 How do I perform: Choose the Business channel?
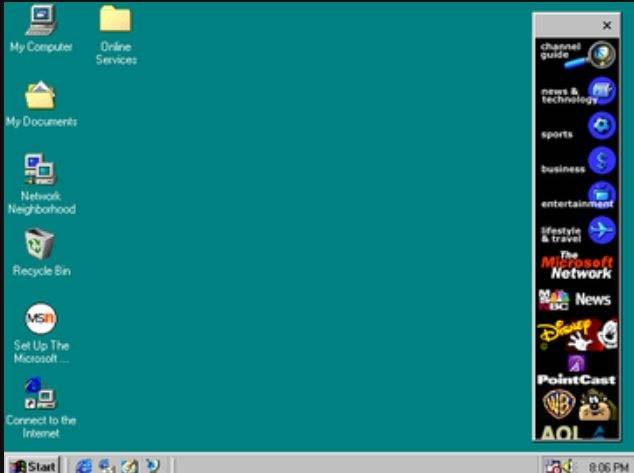point(576,164)
